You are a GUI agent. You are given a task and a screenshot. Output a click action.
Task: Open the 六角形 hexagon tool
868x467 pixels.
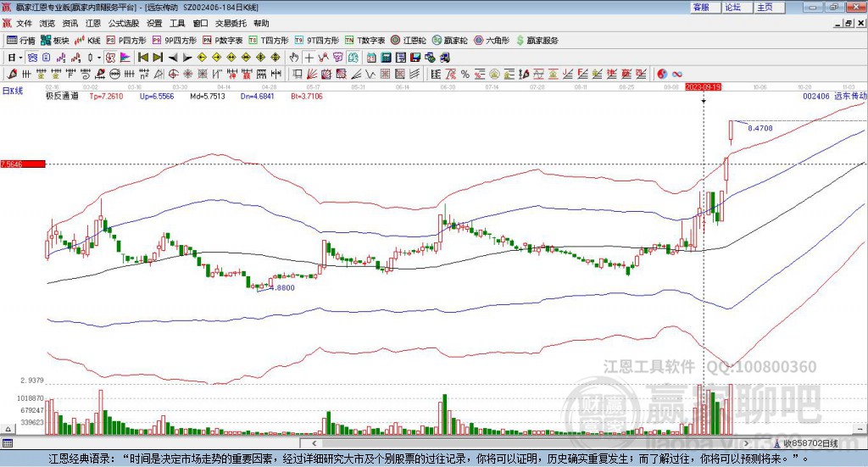tap(492, 41)
